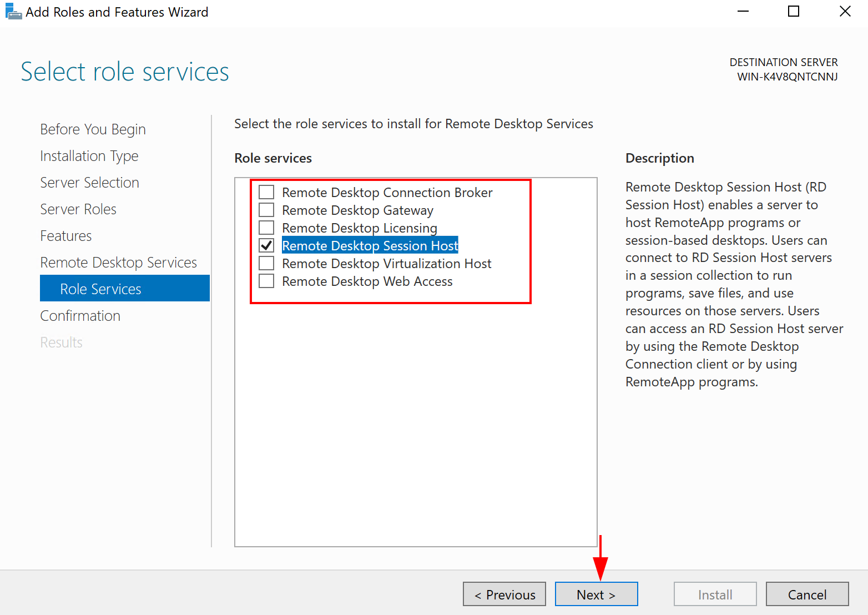
Task: Select the highlighted Remote Desktop Session Host label
Action: pyautogui.click(x=370, y=245)
